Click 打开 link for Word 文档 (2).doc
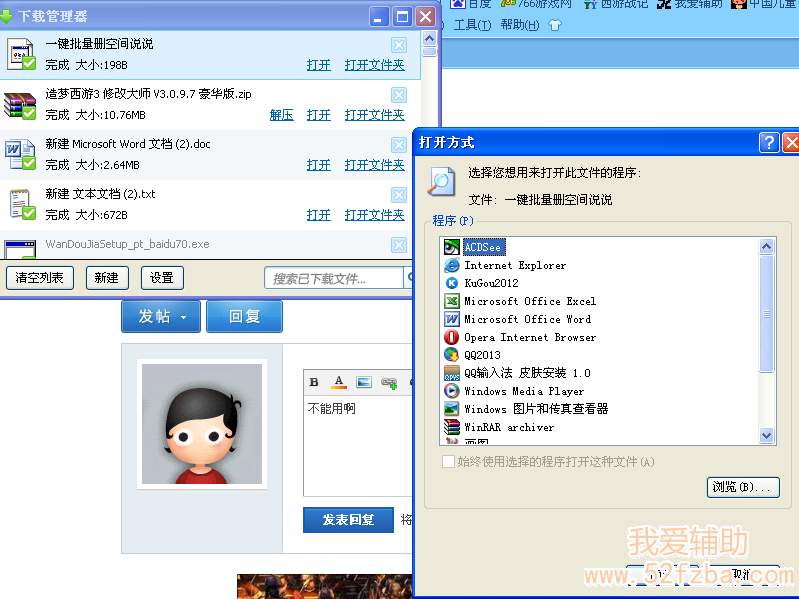This screenshot has width=799, height=599. coord(318,165)
